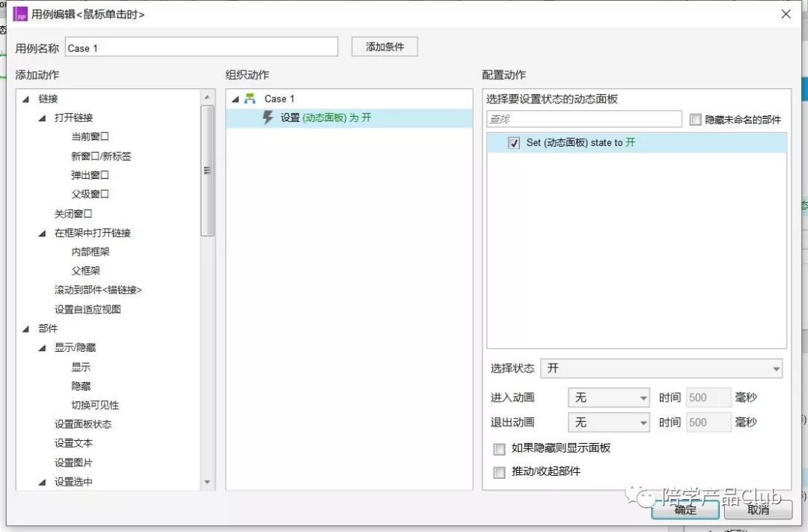Click the 查找 search field
Image resolution: width=808 pixels, height=532 pixels.
coord(584,119)
